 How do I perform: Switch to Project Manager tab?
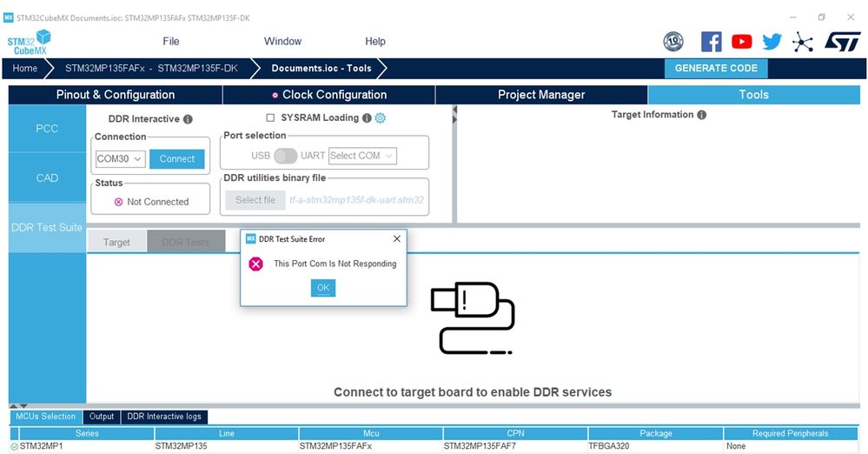point(541,95)
